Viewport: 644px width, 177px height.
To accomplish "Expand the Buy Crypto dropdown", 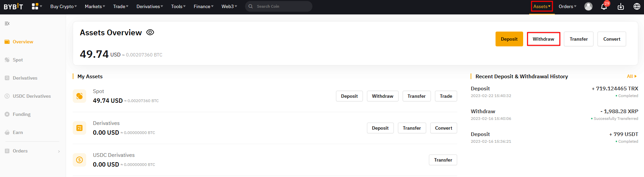I will 63,6.
